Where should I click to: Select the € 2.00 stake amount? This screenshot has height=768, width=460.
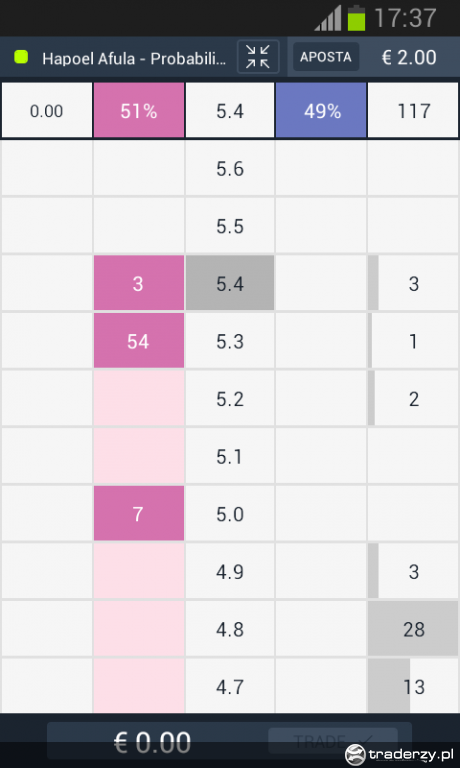tap(409, 57)
